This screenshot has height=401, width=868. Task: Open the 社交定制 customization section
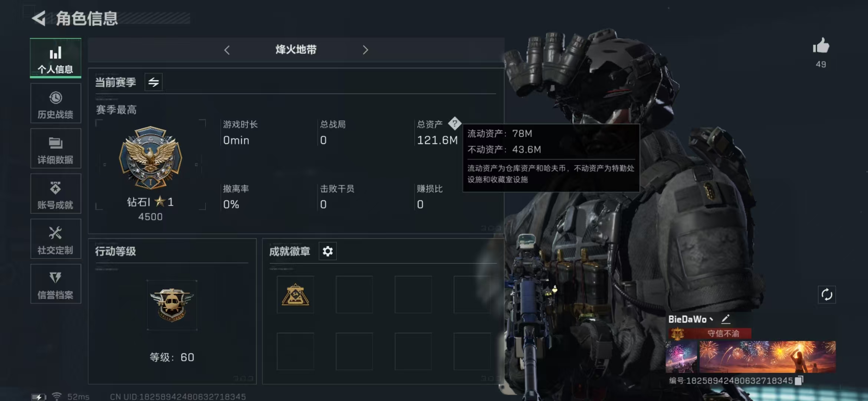point(56,239)
